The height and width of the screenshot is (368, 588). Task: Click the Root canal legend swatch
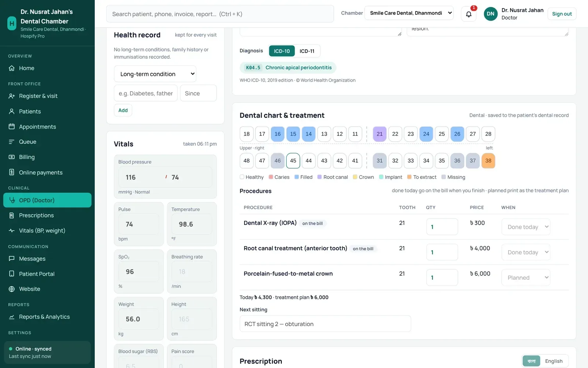click(320, 177)
